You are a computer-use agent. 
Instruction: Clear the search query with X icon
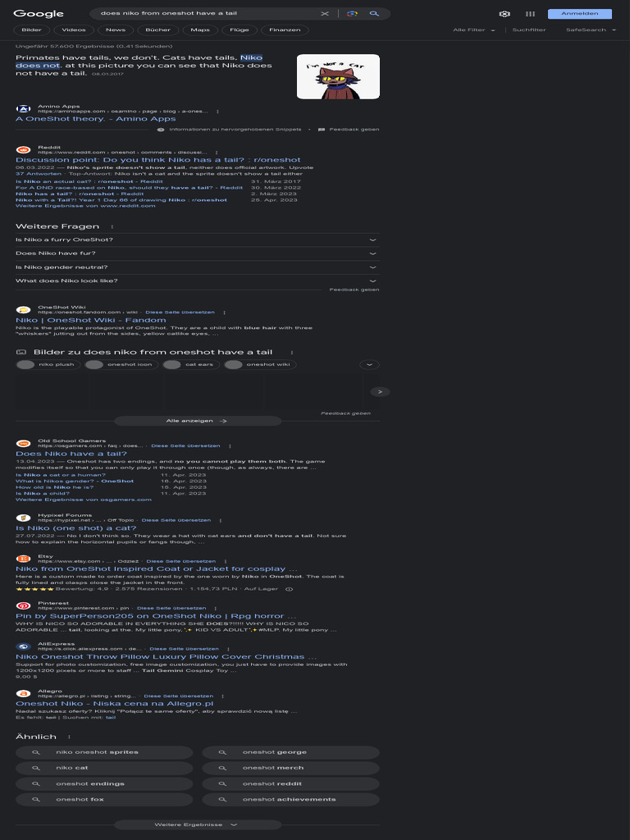(325, 13)
